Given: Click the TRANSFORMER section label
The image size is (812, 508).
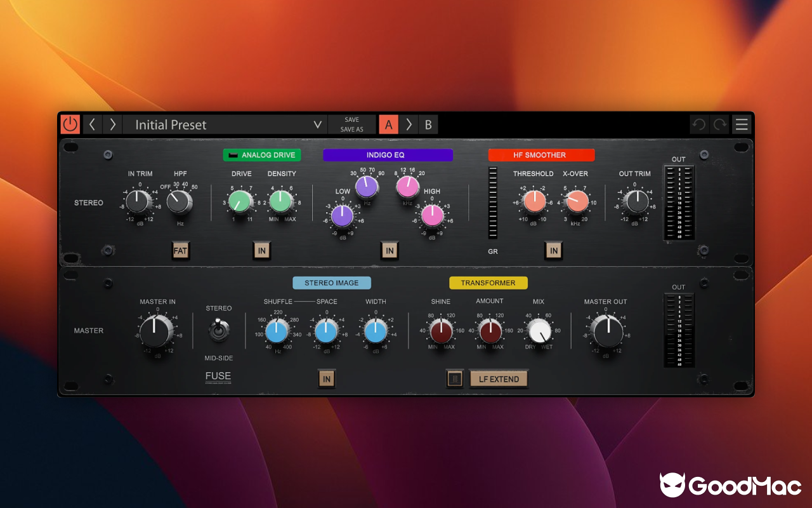Looking at the screenshot, I should click(x=488, y=283).
